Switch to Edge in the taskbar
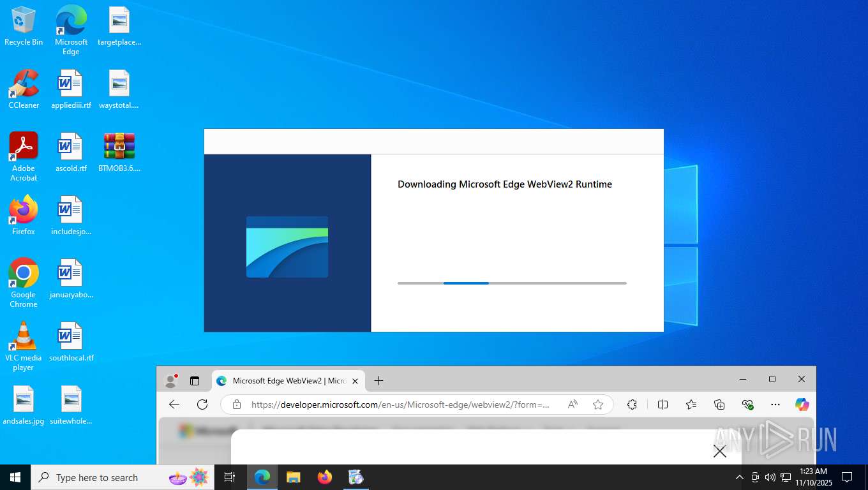The height and width of the screenshot is (490, 868). tap(262, 477)
